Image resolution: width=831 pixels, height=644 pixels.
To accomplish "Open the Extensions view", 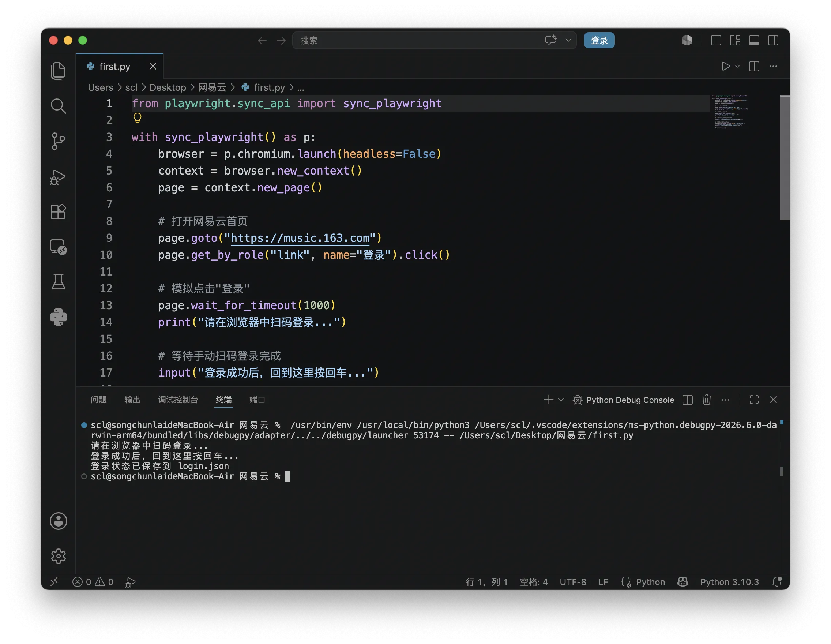I will tap(58, 211).
